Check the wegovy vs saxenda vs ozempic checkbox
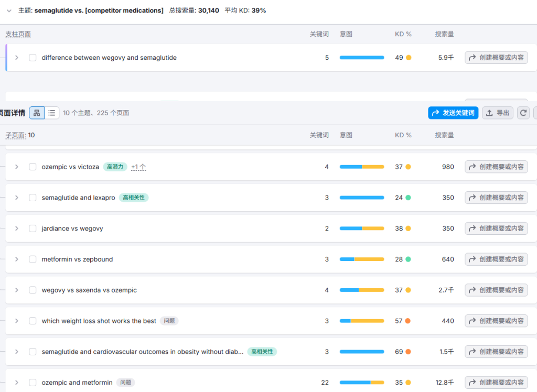The image size is (537, 392). pyautogui.click(x=33, y=290)
